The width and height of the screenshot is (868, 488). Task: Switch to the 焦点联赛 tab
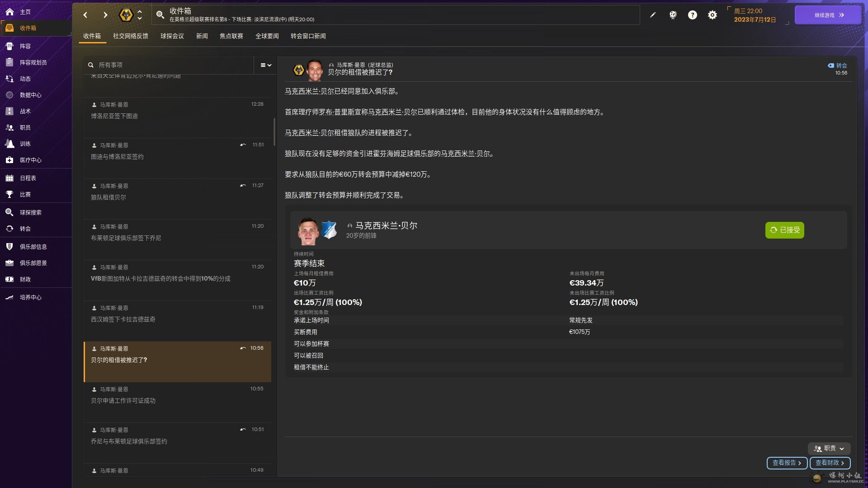[231, 36]
